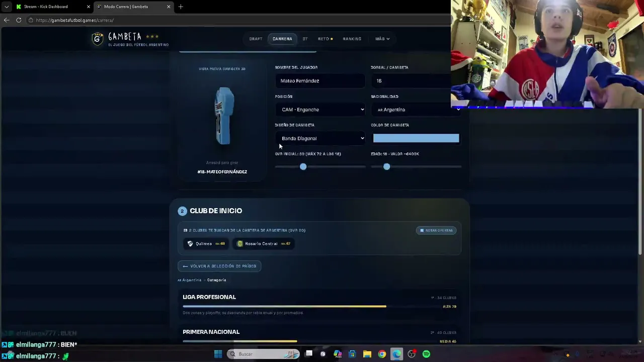Open the tab search dropdown arrow
The width and height of the screenshot is (644, 362).
pyautogui.click(x=7, y=7)
